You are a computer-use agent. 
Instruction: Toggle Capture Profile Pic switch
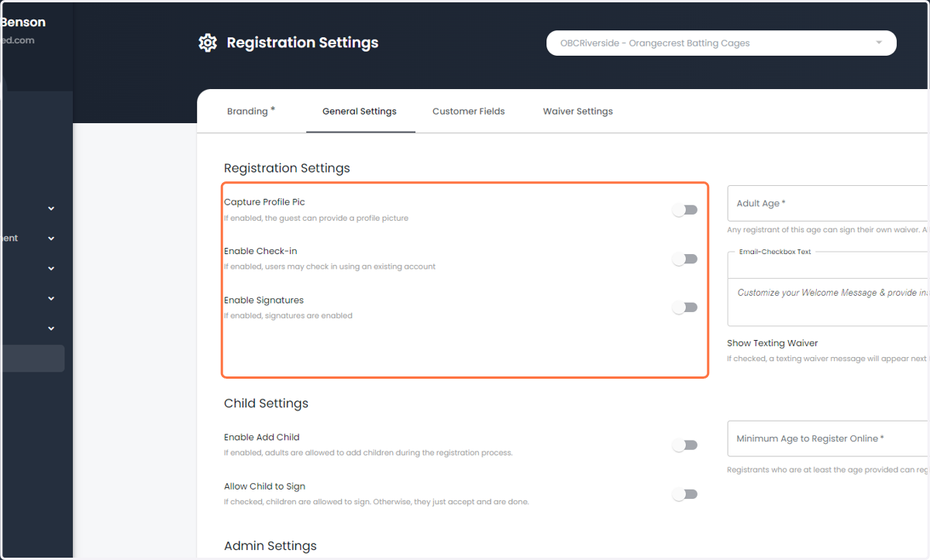[685, 210]
